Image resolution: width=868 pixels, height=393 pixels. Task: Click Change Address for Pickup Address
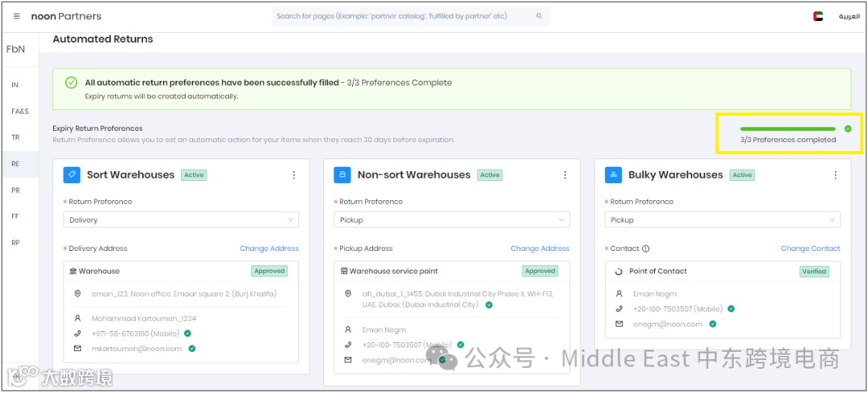(x=540, y=248)
